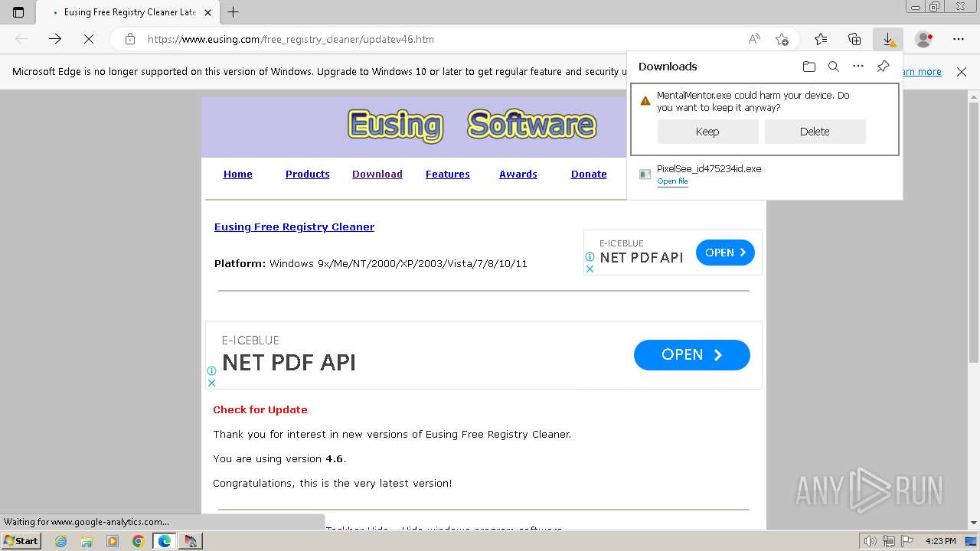Click the 4:23 PM clock
Image resolution: width=980 pixels, height=551 pixels.
941,541
